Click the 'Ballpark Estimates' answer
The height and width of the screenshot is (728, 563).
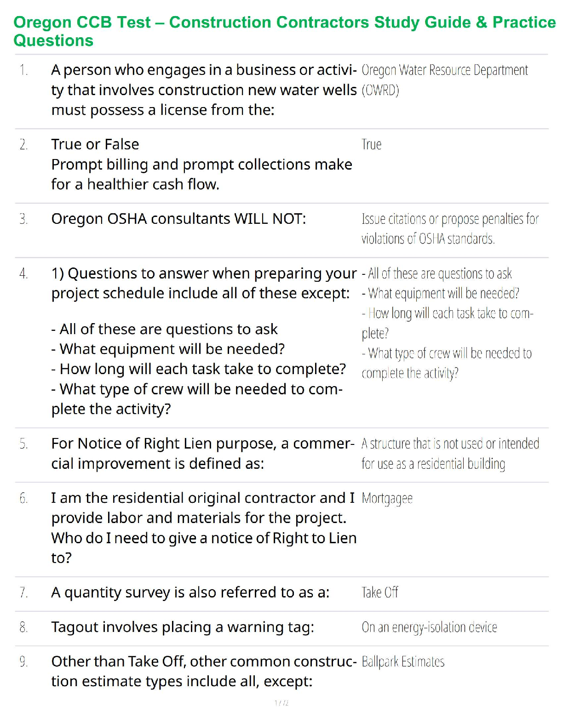point(403,662)
